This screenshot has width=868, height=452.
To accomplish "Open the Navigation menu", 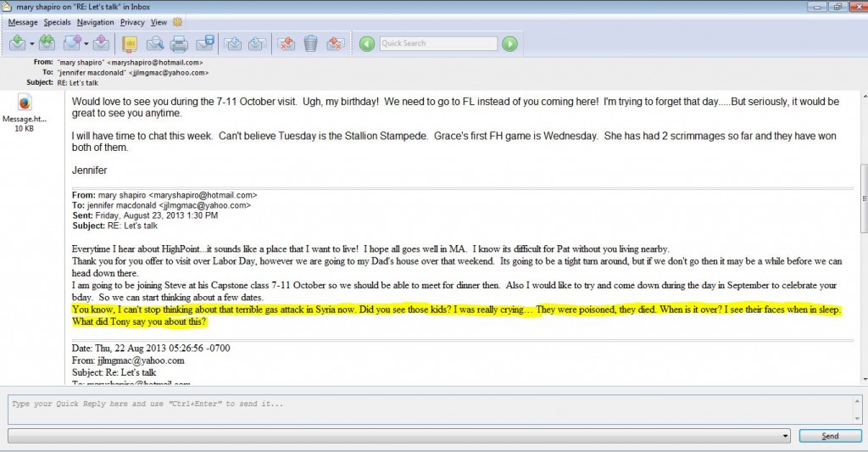I will (x=95, y=22).
